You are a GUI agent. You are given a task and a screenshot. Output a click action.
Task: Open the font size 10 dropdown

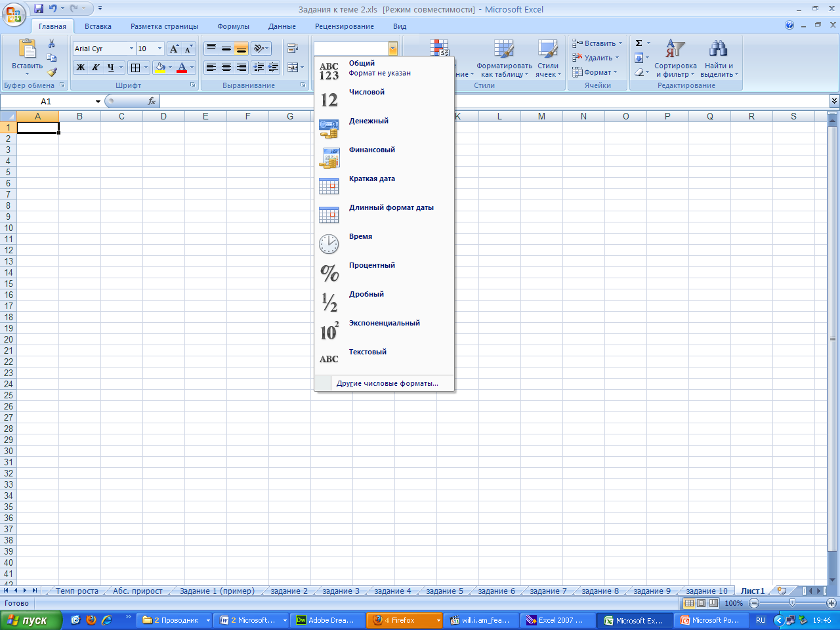click(159, 49)
